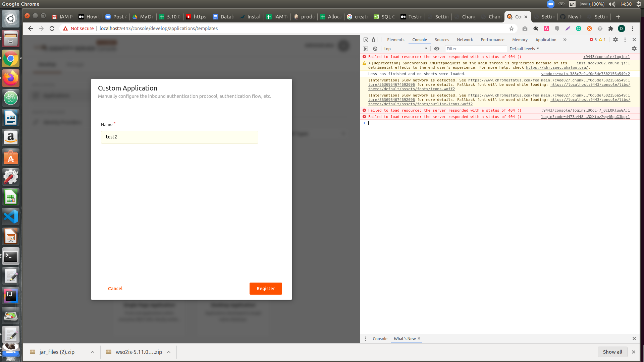Open the What's New tab
This screenshot has height=362, width=644.
click(404, 339)
